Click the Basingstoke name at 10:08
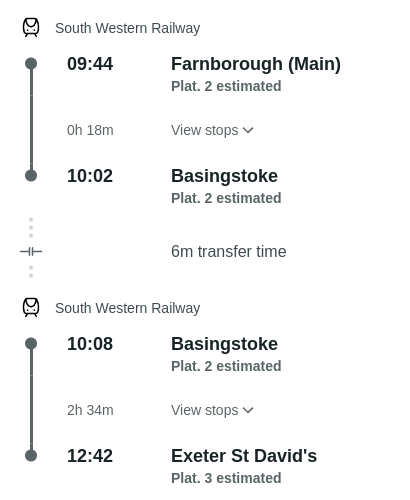410x500 pixels. [x=224, y=344]
